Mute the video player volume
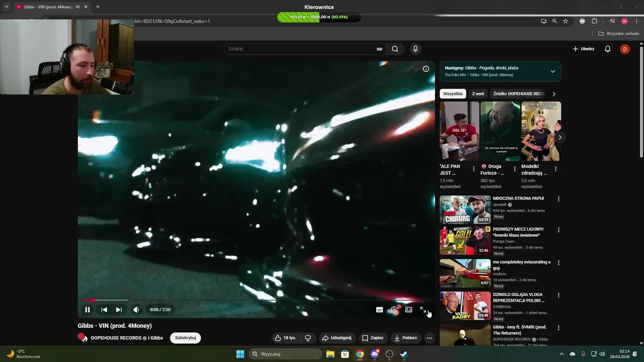This screenshot has width=644, height=362. 136,310
